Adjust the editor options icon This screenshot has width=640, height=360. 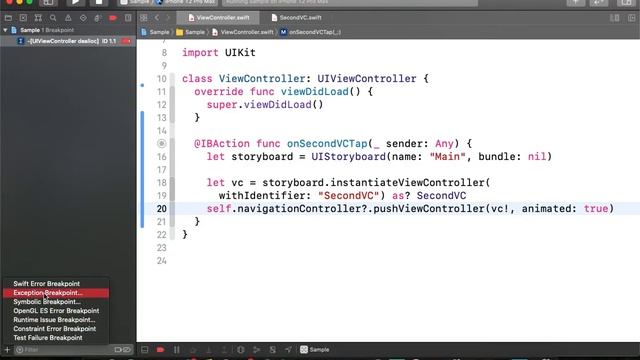614,18
